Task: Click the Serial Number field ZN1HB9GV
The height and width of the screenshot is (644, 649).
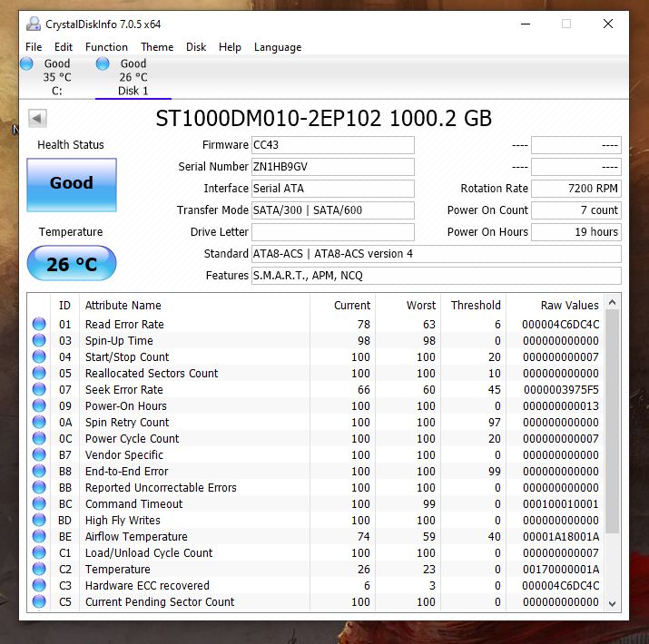Action: [333, 167]
